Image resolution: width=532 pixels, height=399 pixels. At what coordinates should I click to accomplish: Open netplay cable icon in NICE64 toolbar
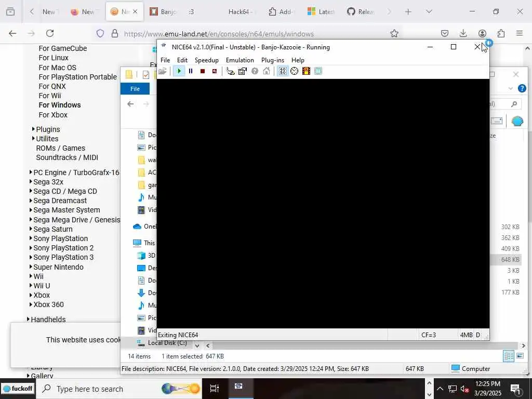230,71
